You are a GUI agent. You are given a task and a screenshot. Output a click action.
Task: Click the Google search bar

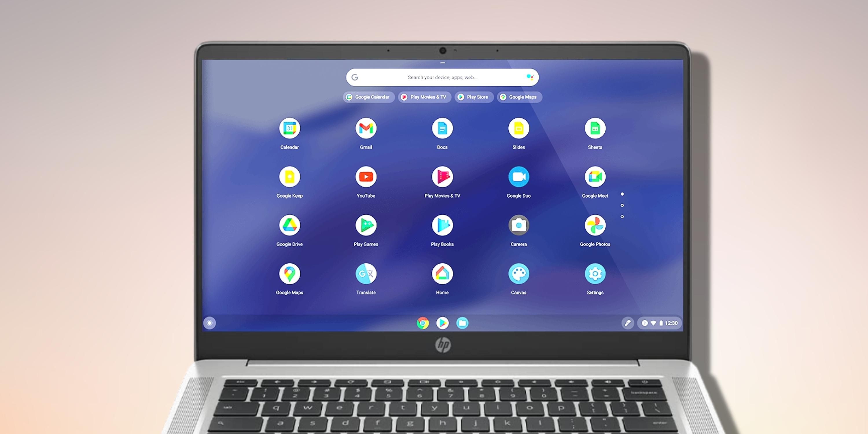point(437,78)
